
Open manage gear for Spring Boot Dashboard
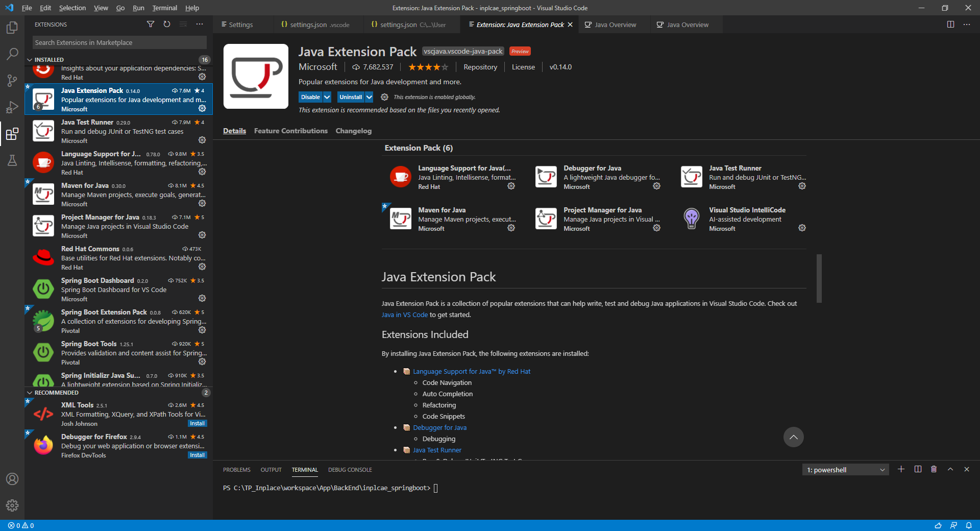(202, 298)
